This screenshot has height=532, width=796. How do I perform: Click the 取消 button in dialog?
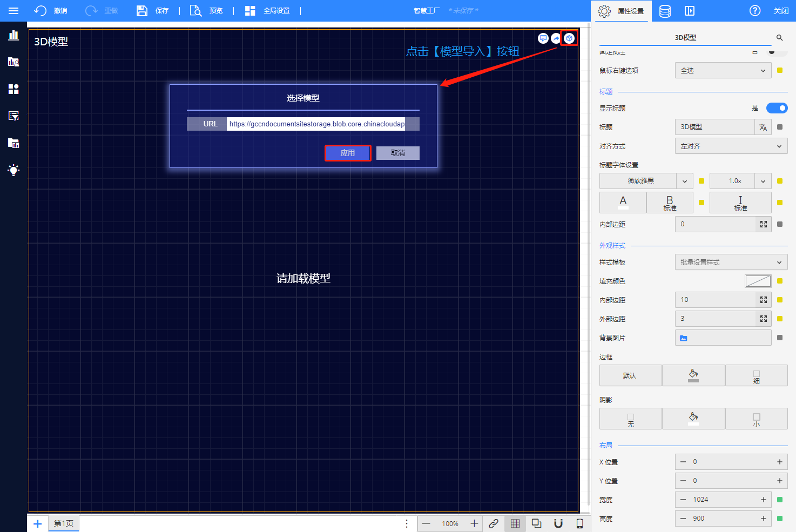coord(398,153)
